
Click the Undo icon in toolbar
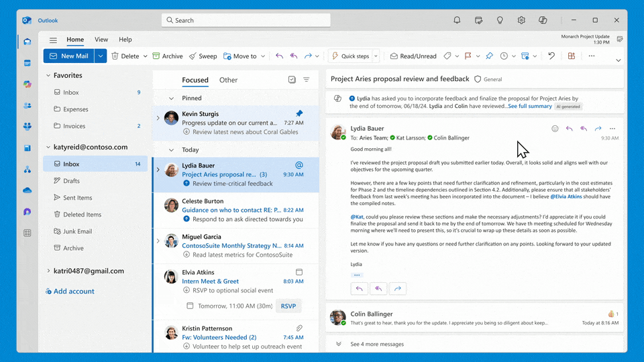(x=551, y=56)
